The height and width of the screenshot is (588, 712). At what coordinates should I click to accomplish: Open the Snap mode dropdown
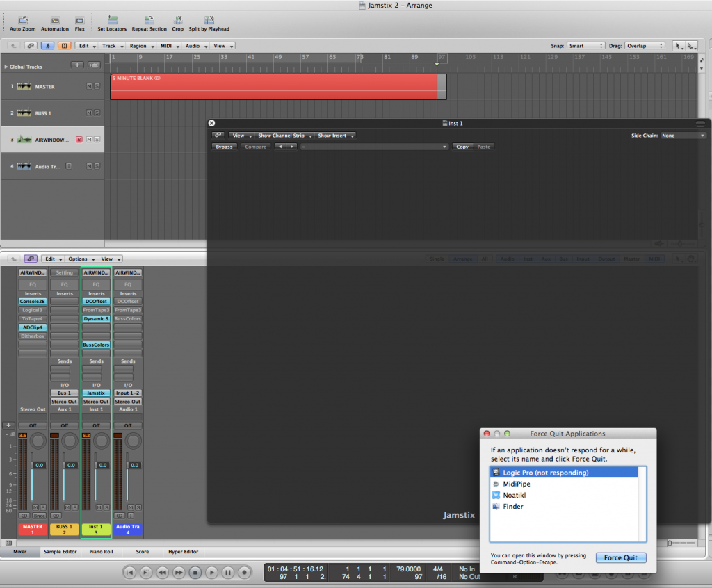coord(586,46)
